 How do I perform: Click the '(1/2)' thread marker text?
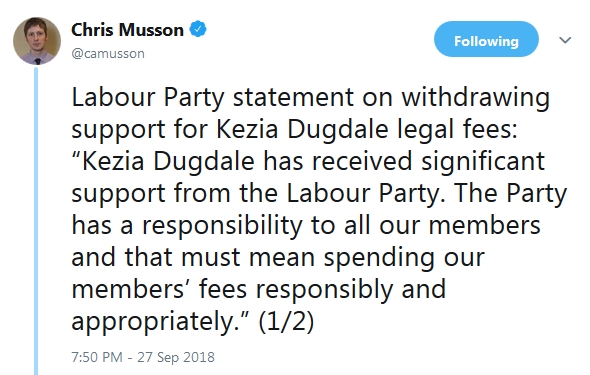click(286, 322)
